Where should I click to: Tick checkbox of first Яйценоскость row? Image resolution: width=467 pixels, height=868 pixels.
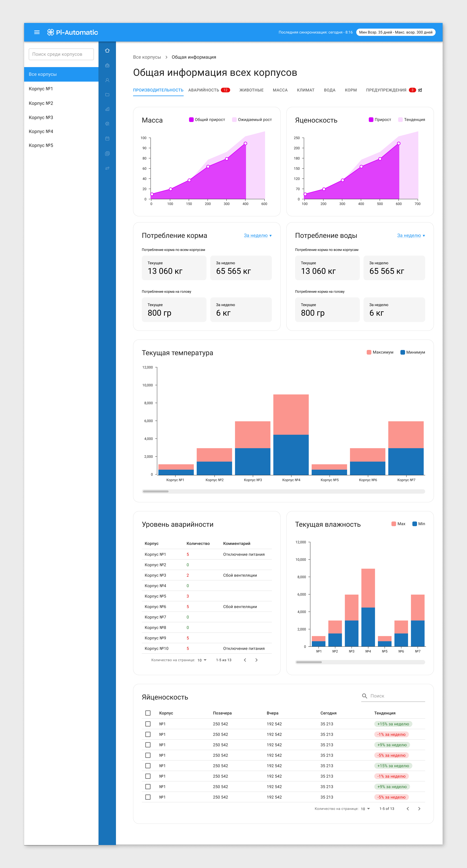[148, 724]
